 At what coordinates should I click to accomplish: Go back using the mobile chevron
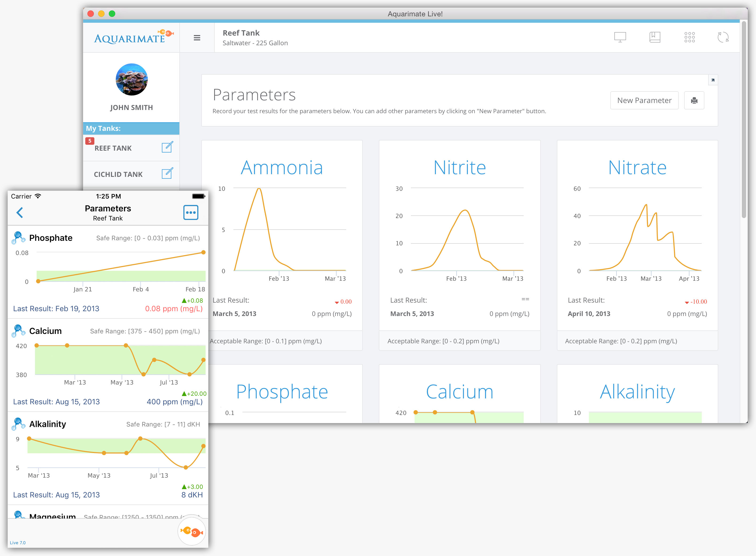[20, 212]
